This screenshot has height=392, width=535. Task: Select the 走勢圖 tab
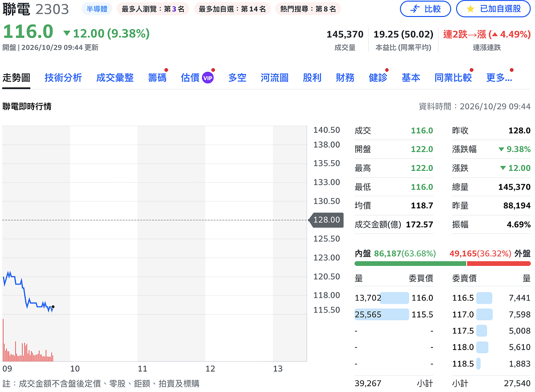click(x=16, y=78)
